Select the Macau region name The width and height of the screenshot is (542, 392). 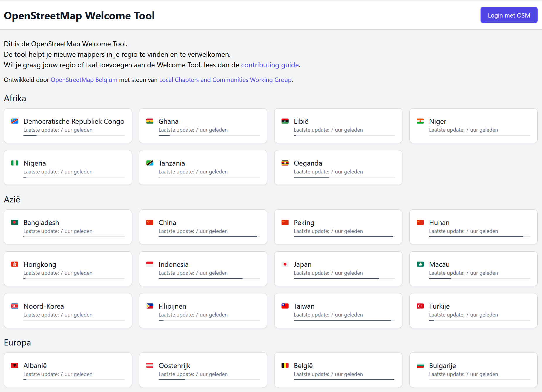[x=439, y=264]
